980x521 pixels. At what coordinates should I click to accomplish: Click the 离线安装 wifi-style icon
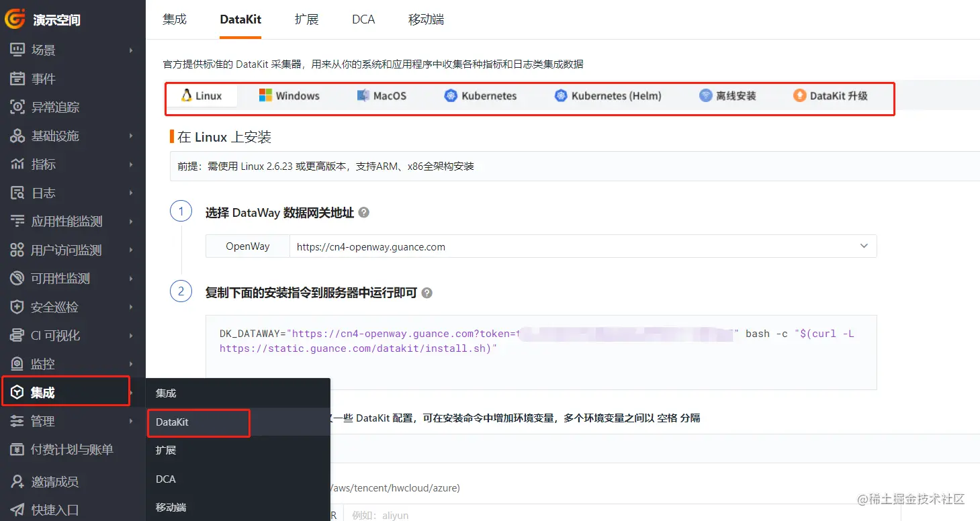pyautogui.click(x=705, y=95)
